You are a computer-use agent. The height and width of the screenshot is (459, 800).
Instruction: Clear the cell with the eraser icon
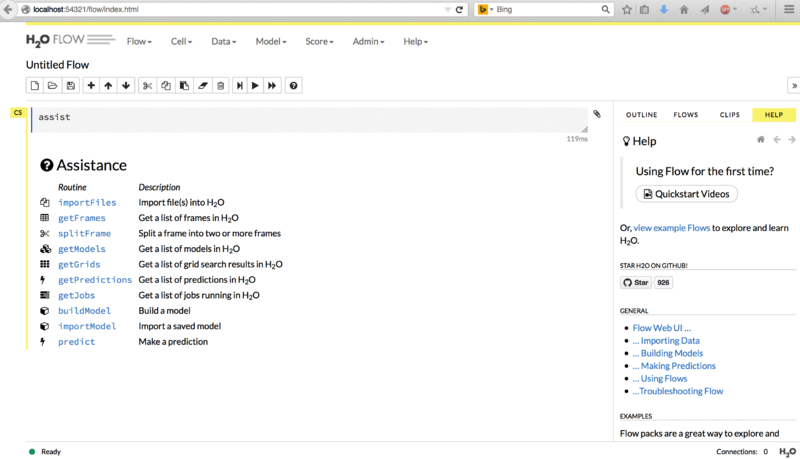pyautogui.click(x=203, y=86)
